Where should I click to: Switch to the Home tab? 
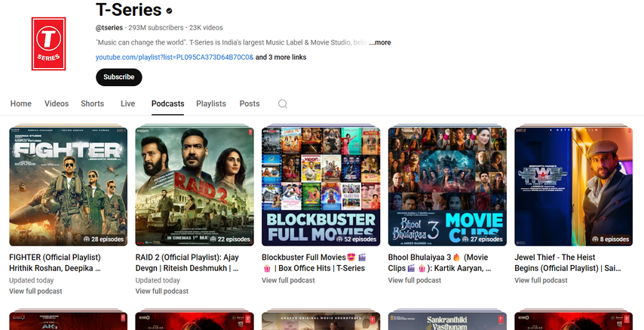[x=21, y=103]
